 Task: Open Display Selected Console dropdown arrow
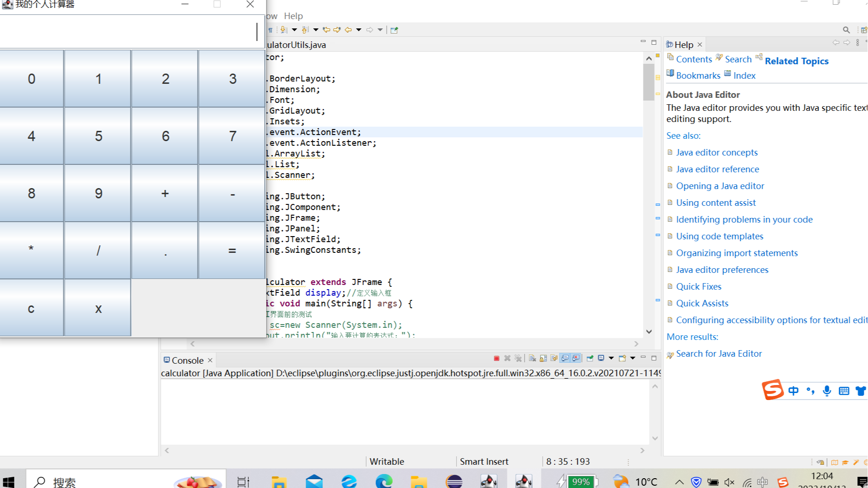coord(611,359)
